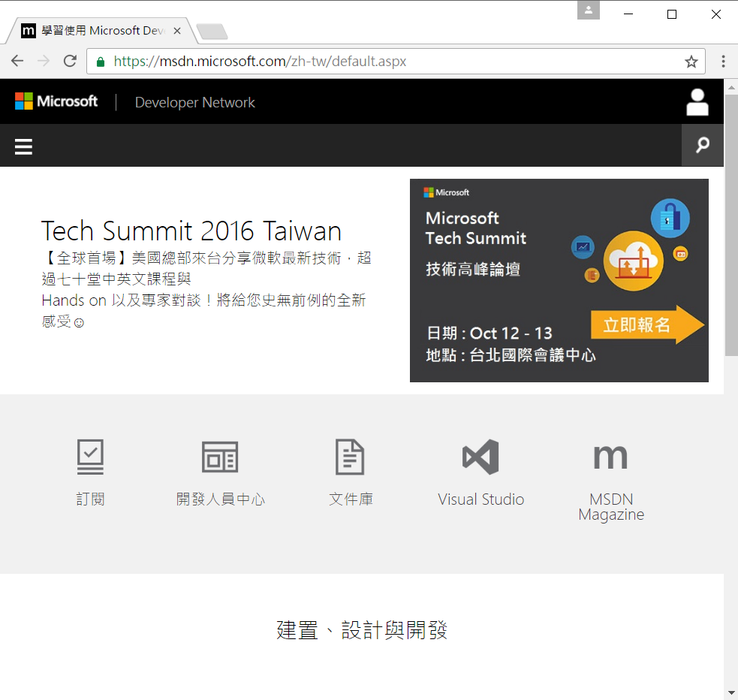Click the Tech Summit description paragraph text
738x700 pixels.
click(206, 289)
